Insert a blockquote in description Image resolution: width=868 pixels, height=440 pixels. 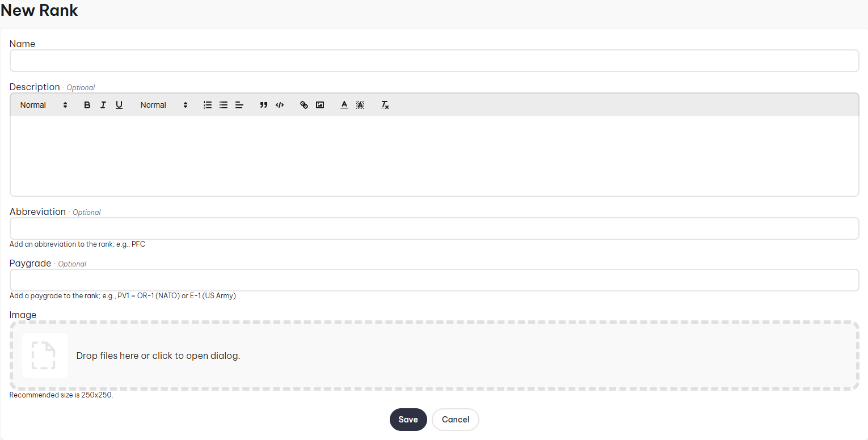click(263, 105)
